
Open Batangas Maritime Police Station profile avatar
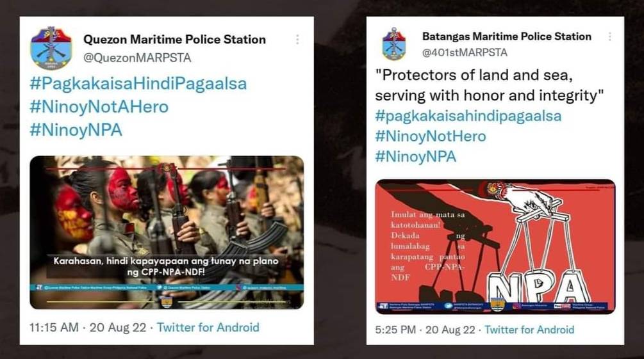[394, 44]
